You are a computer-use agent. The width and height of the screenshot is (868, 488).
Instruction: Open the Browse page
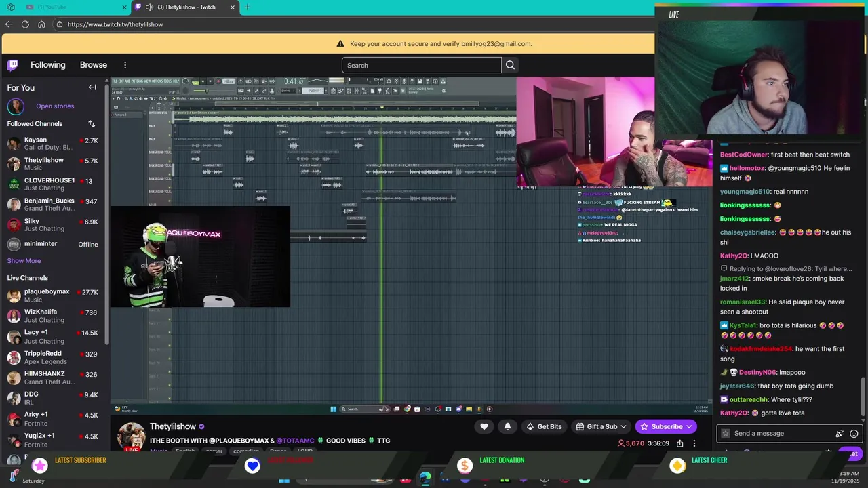pos(94,65)
